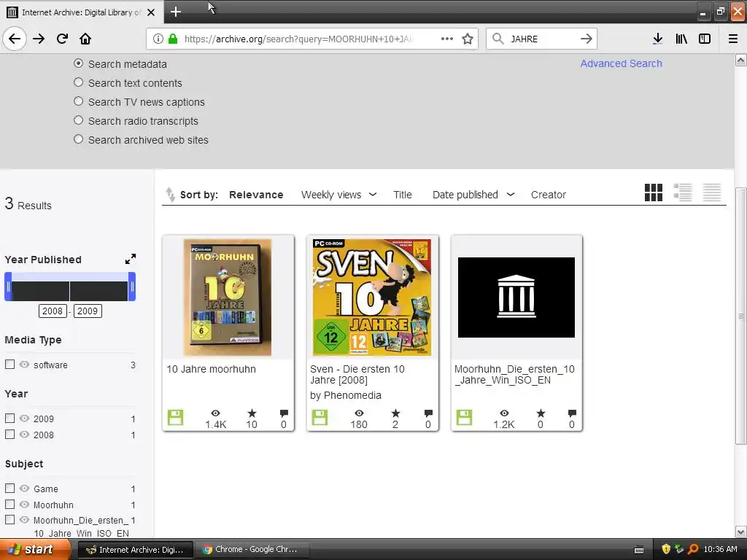Reload the current page
The image size is (747, 560).
coord(62,39)
